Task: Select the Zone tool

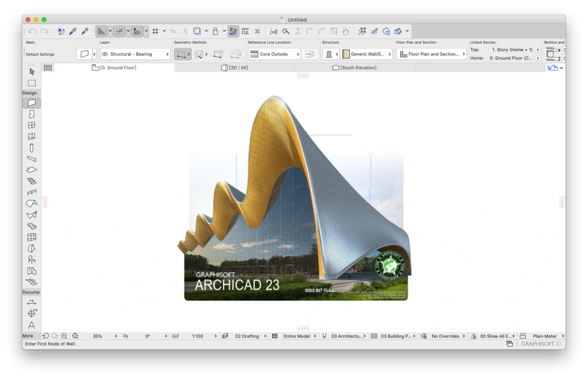Action: (x=32, y=270)
